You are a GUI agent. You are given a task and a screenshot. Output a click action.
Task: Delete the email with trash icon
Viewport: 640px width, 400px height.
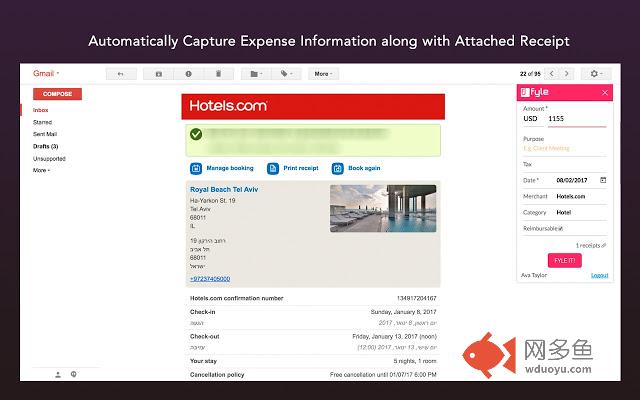tap(216, 74)
